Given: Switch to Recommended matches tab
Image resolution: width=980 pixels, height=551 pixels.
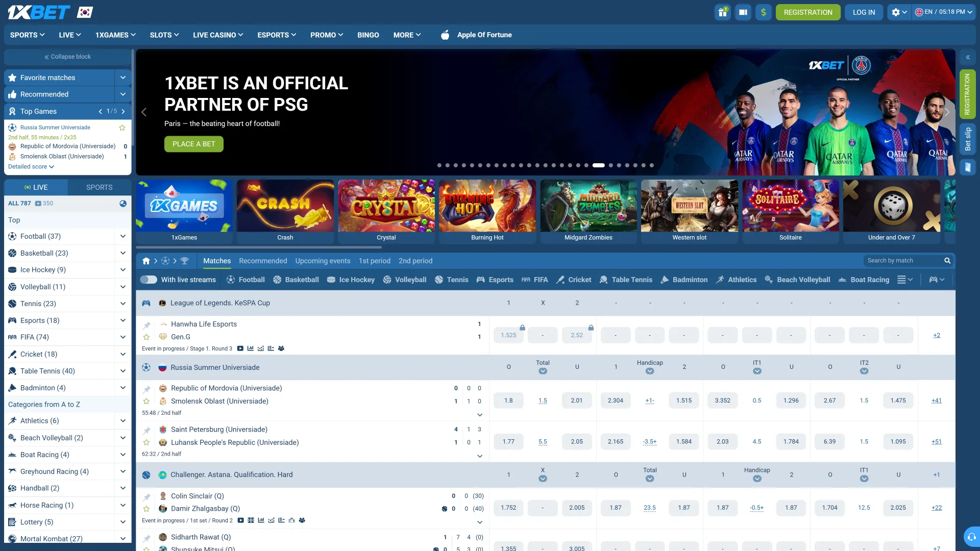Looking at the screenshot, I should 263,261.
